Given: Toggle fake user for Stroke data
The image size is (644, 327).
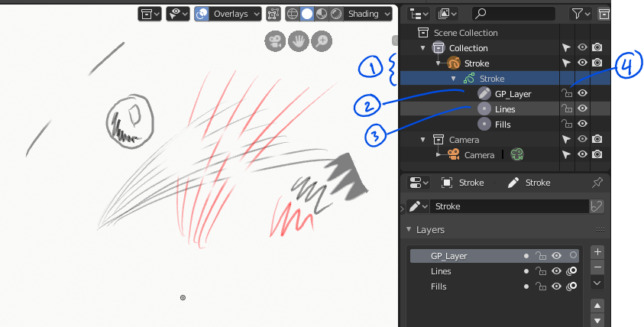Looking at the screenshot, I should coord(597,206).
